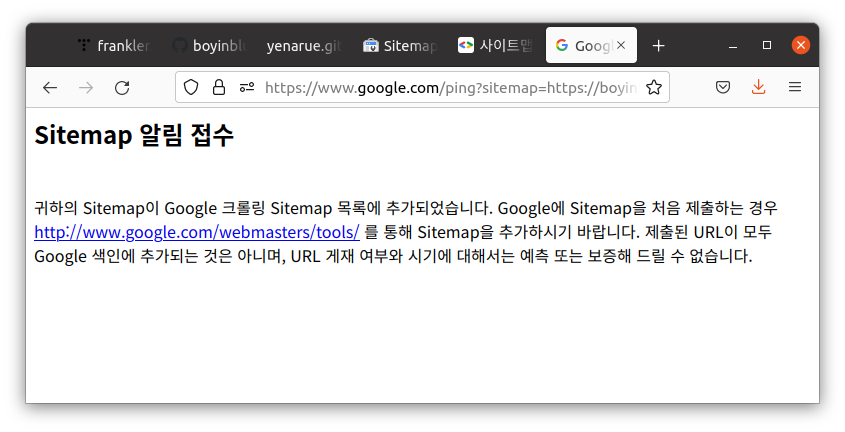Screen dimensions: 845x432
Task: Minimize the Firefox window
Action: (733, 46)
